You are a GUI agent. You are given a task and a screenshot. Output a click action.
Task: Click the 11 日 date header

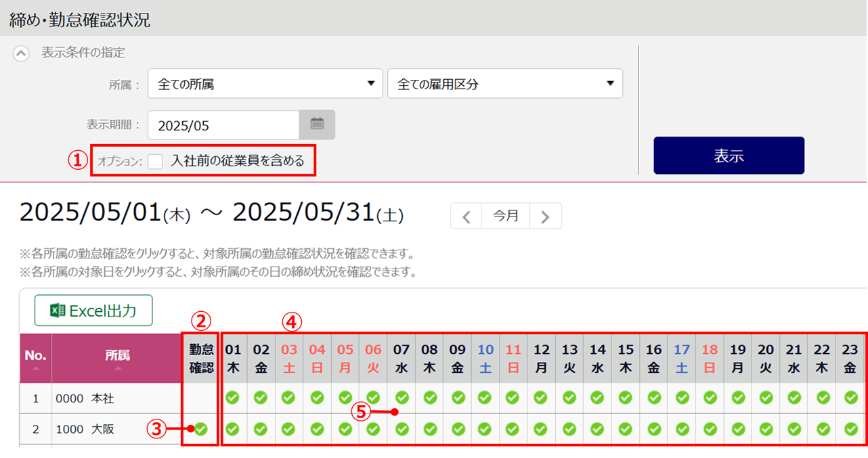pos(513,359)
